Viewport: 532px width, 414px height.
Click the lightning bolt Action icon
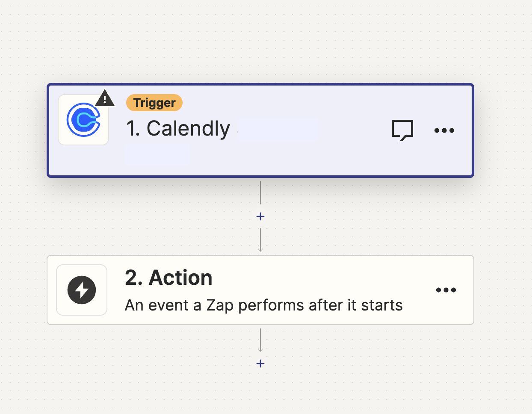coord(82,290)
